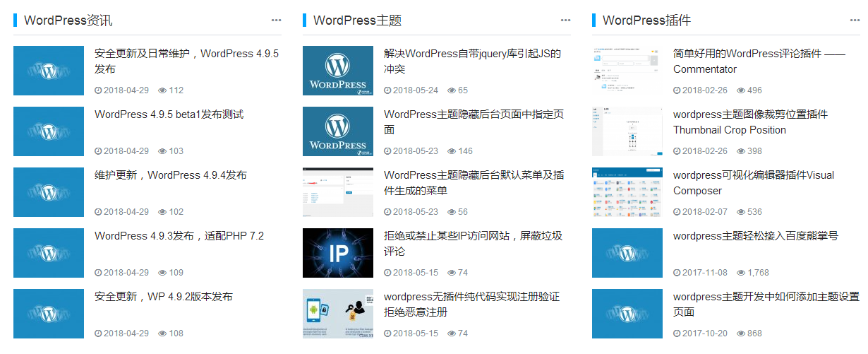Click thumbnail of Visual Composer article
The height and width of the screenshot is (354, 868).
627,192
